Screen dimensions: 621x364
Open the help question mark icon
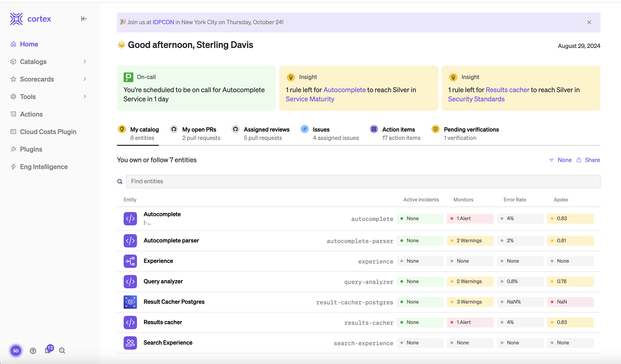click(x=33, y=351)
